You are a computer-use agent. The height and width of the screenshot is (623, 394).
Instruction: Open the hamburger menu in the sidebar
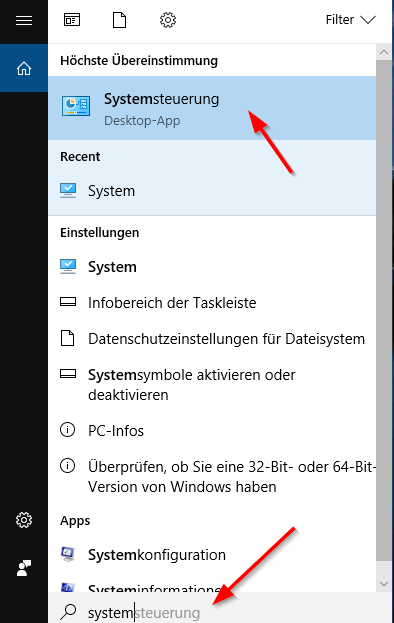[24, 20]
